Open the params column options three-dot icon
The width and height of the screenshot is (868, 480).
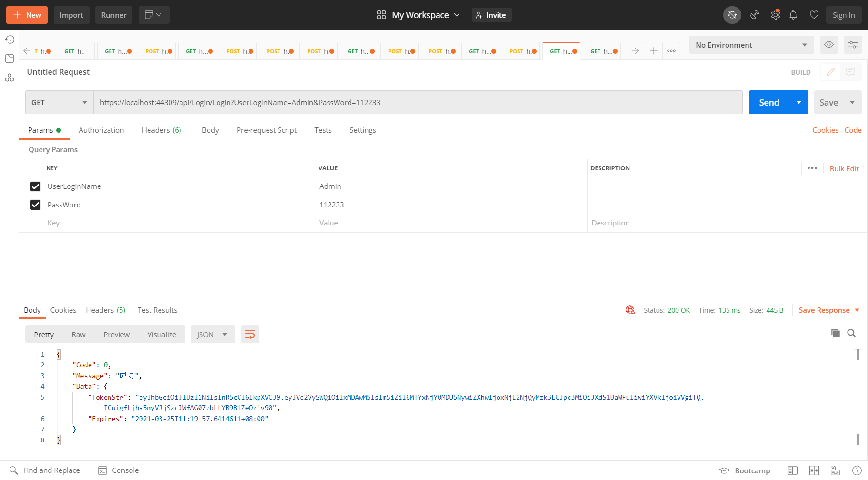[812, 168]
